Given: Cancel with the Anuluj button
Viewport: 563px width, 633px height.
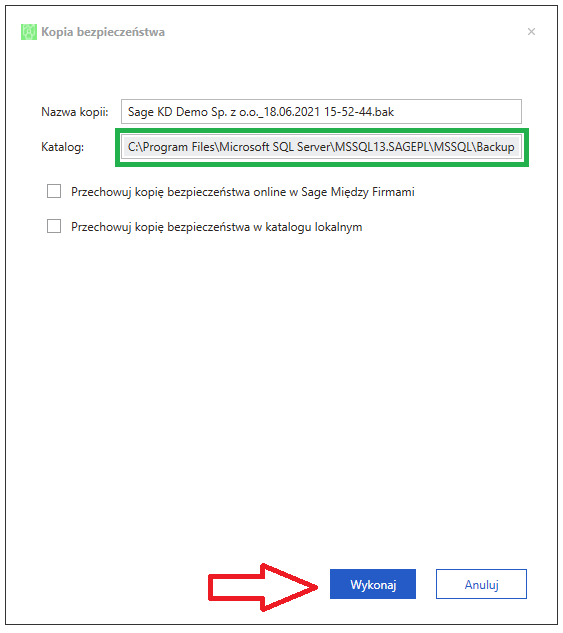Looking at the screenshot, I should pos(481,584).
